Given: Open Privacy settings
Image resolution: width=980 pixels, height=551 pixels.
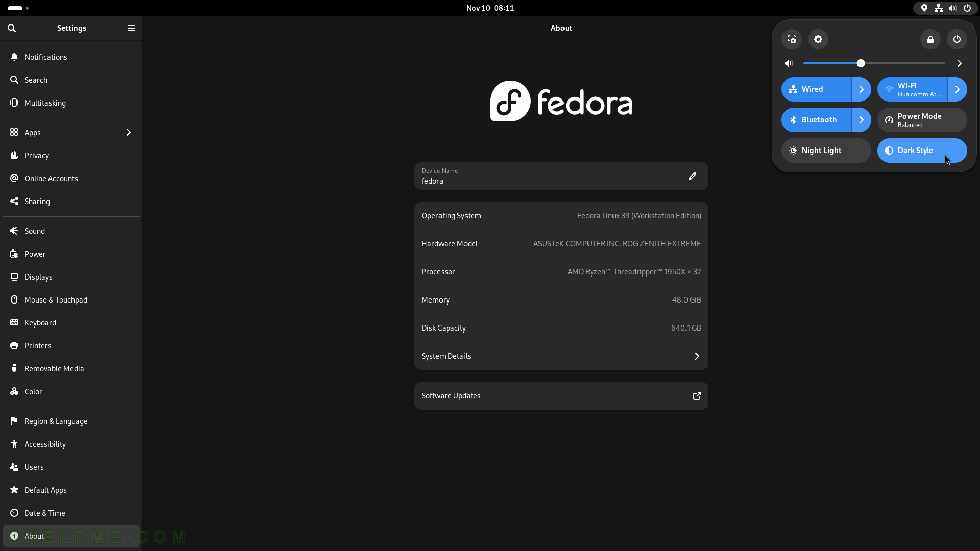Looking at the screenshot, I should [71, 155].
